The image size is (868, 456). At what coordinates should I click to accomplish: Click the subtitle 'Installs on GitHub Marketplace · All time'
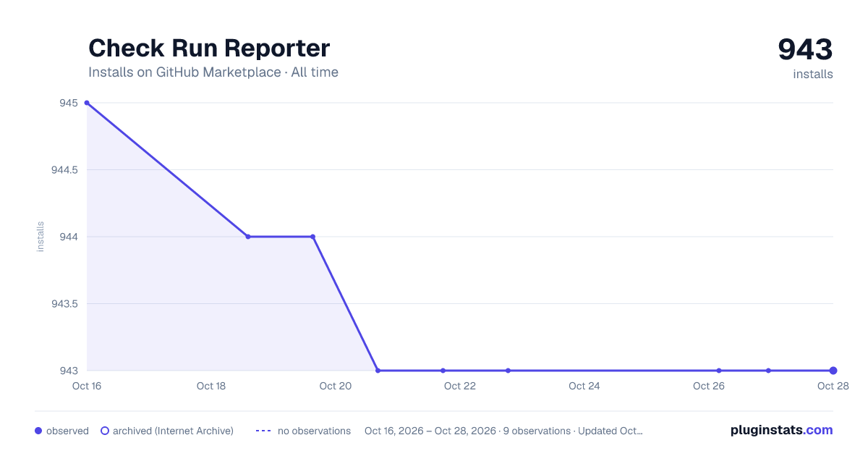(x=213, y=72)
